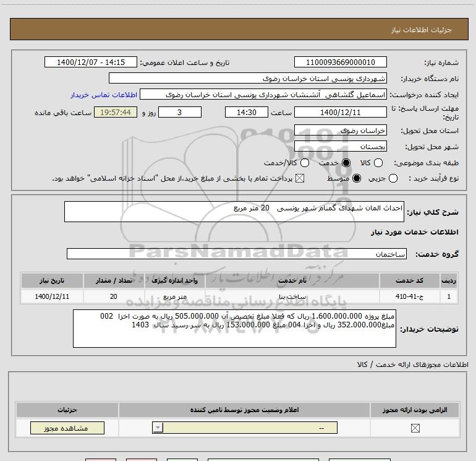Viewport: 476px width, 461px height.
Task: Open the license status dropdown
Action: [245, 428]
